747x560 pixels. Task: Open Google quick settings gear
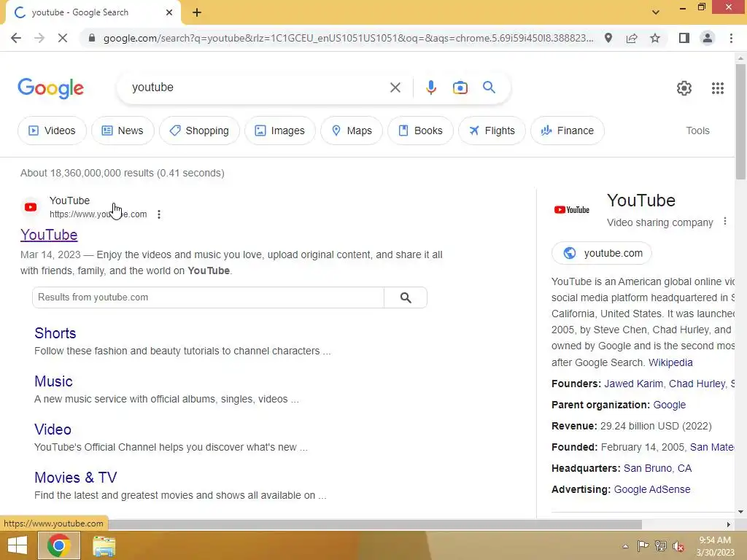tap(684, 88)
